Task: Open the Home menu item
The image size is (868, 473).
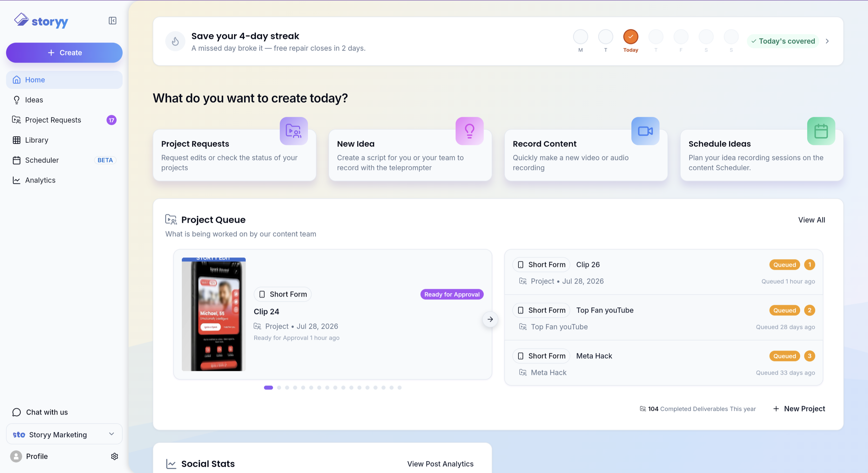Action: coord(64,80)
